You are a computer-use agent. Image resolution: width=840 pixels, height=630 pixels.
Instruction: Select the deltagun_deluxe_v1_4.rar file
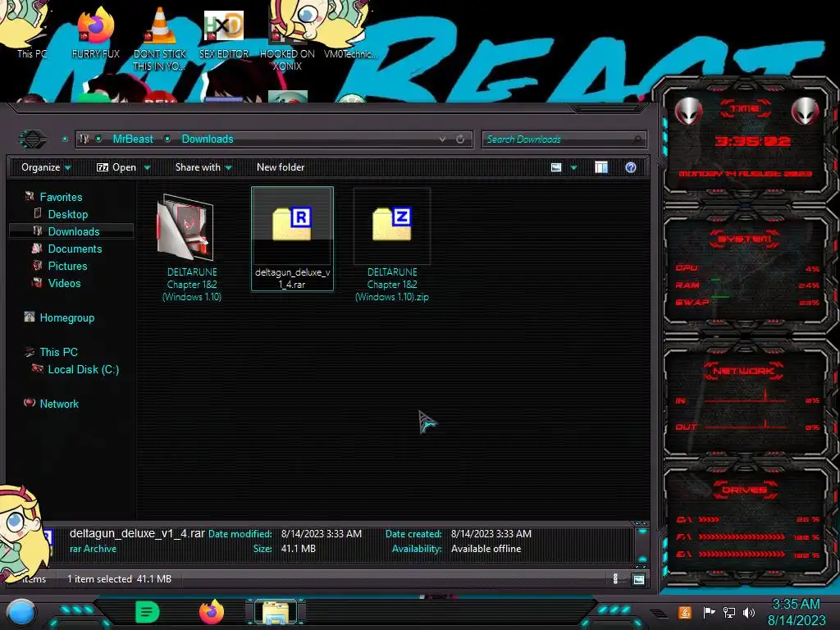click(x=293, y=239)
